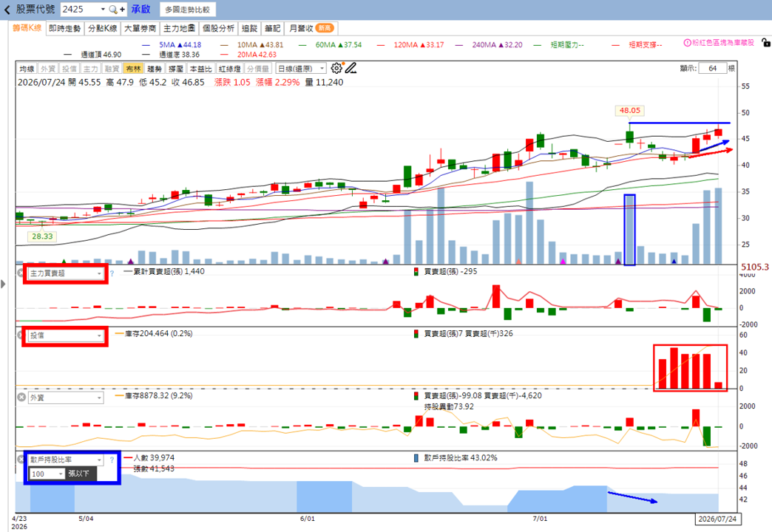This screenshot has width=772, height=532.
Task: Open the chart settings gear icon
Action: (336, 68)
